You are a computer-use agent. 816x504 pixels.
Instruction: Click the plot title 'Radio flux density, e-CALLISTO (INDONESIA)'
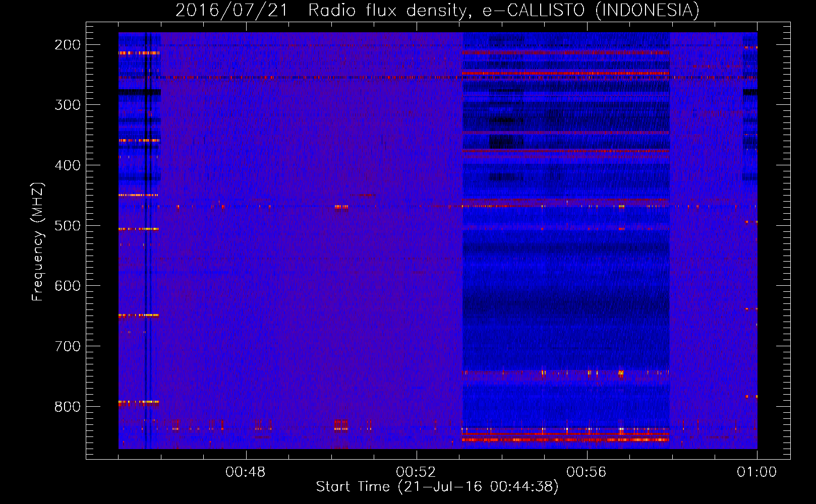[x=504, y=10]
